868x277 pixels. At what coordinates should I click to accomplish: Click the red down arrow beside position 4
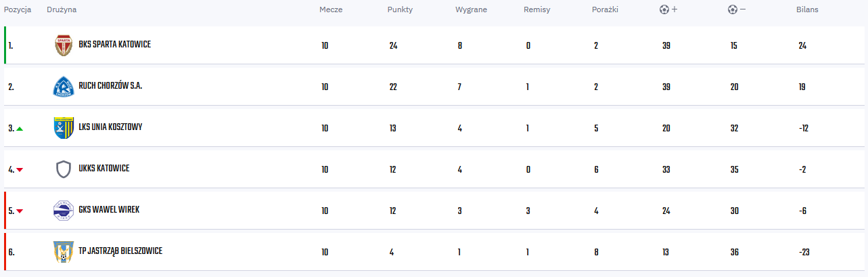[20, 170]
